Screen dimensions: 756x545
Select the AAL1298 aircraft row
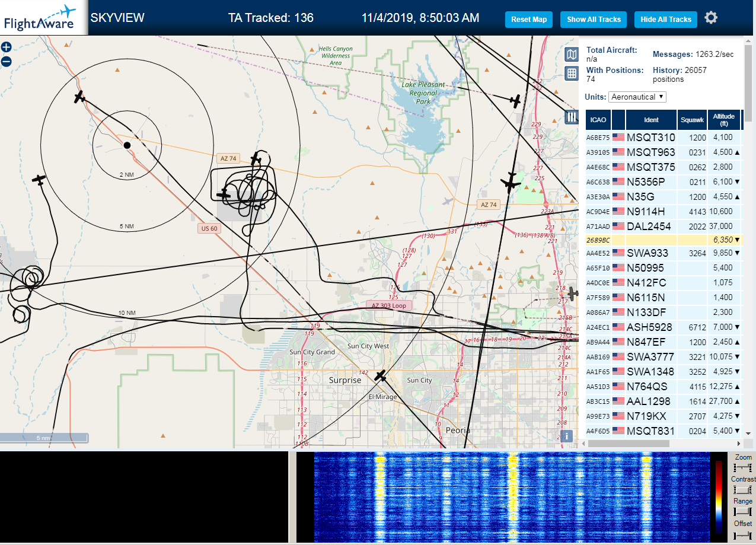(664, 401)
